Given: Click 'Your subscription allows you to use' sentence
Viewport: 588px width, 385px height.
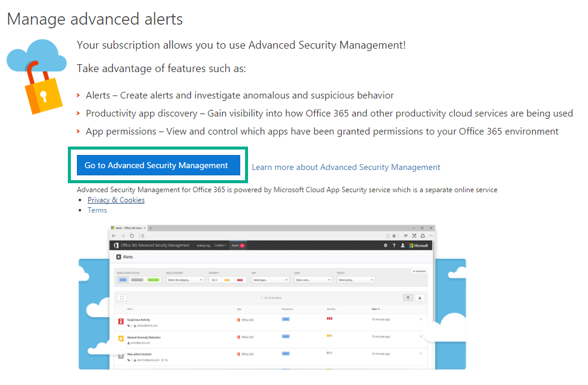Looking at the screenshot, I should tap(241, 45).
